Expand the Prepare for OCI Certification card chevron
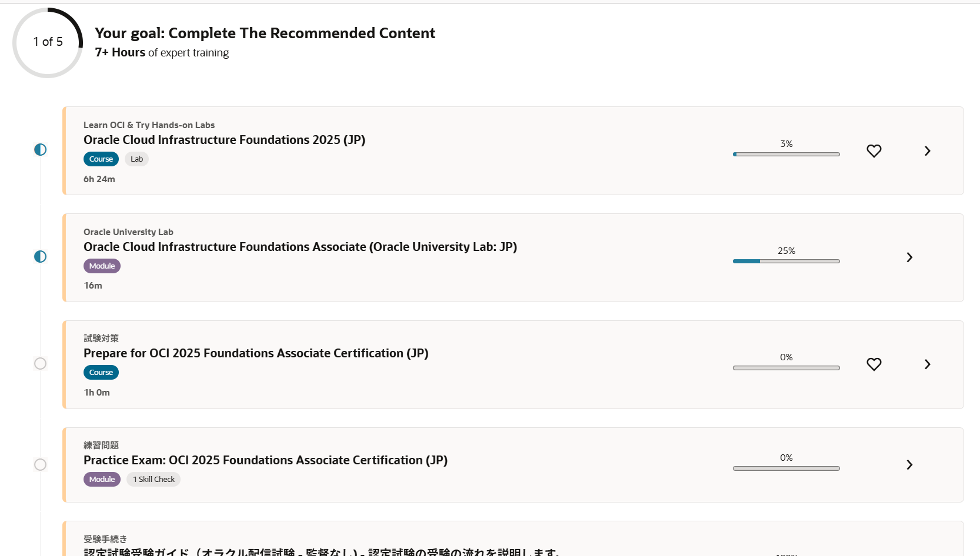This screenshot has width=980, height=556. [x=927, y=364]
